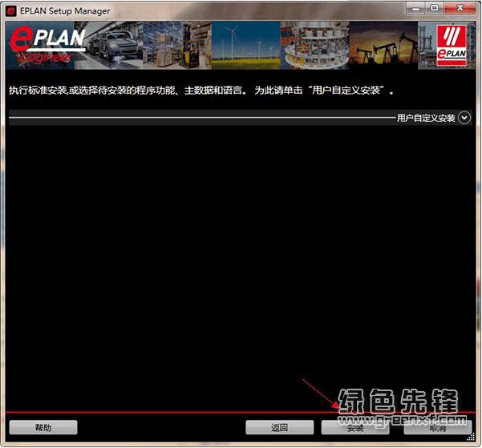Click the forklift warehouse banner image
The height and width of the screenshot is (448, 482).
tap(177, 45)
